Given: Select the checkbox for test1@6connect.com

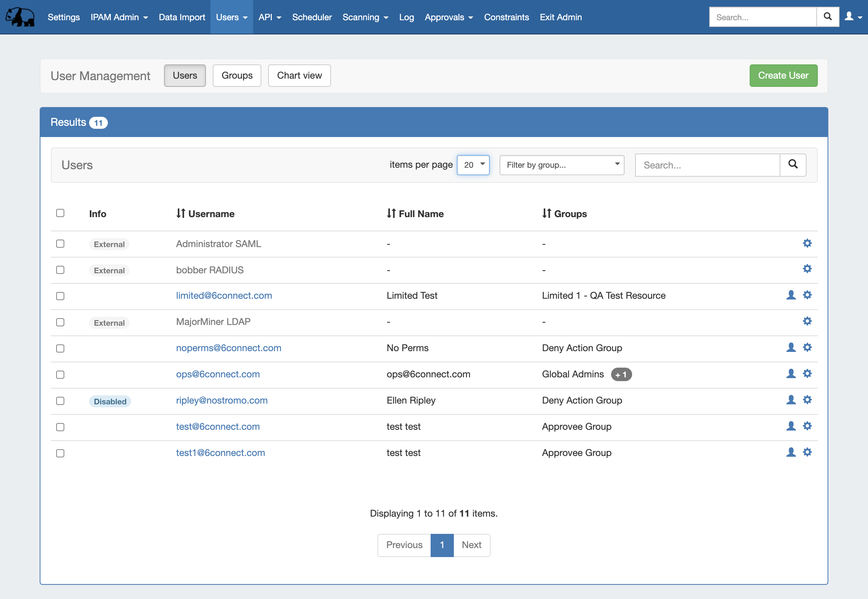Looking at the screenshot, I should tap(60, 453).
